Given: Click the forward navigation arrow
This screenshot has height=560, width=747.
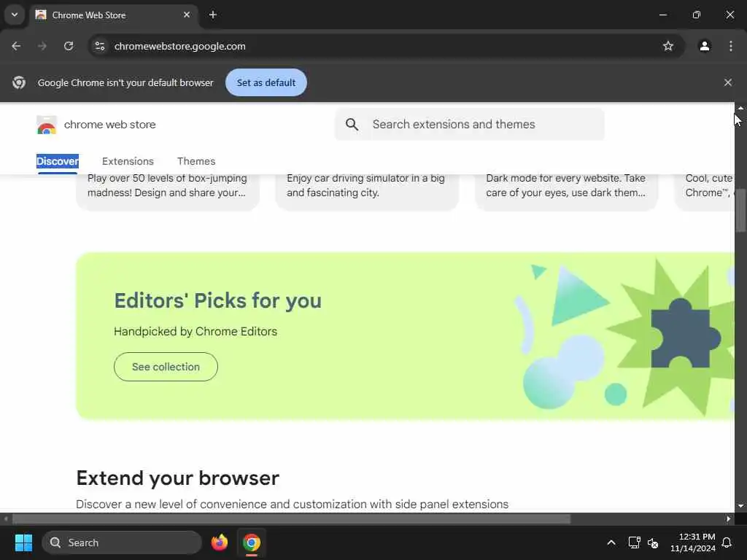Looking at the screenshot, I should pos(42,46).
